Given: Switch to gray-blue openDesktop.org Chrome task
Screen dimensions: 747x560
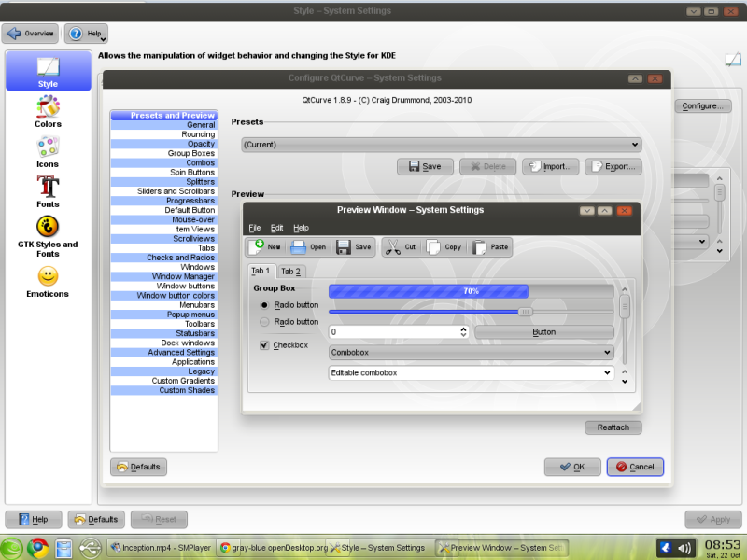Looking at the screenshot, I should click(x=273, y=548).
